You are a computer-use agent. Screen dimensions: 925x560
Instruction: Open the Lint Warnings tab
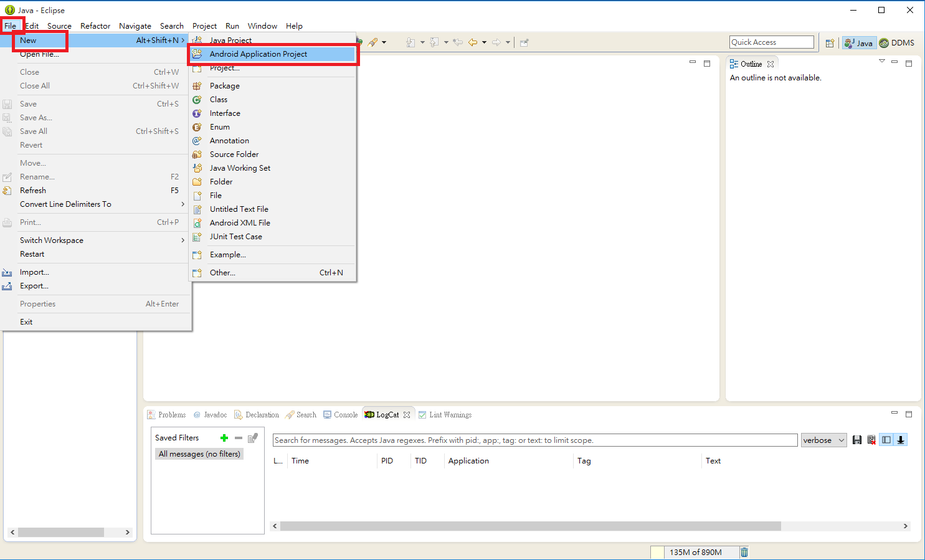[x=445, y=415]
